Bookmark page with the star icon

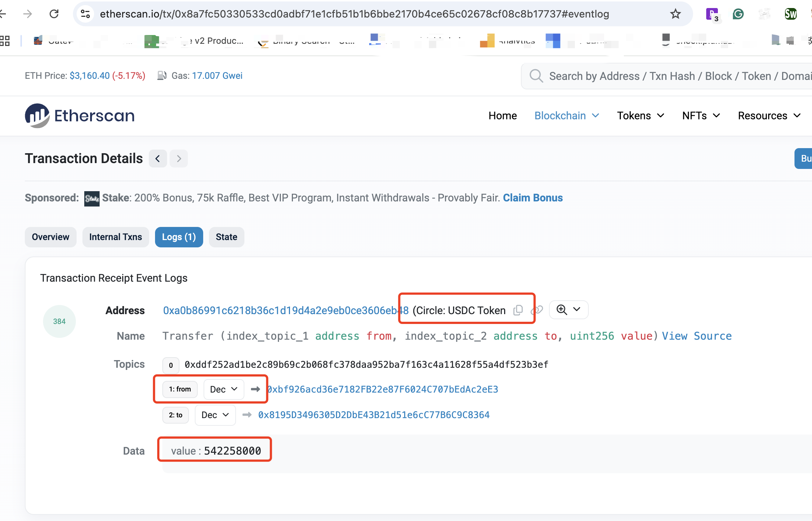coord(675,14)
